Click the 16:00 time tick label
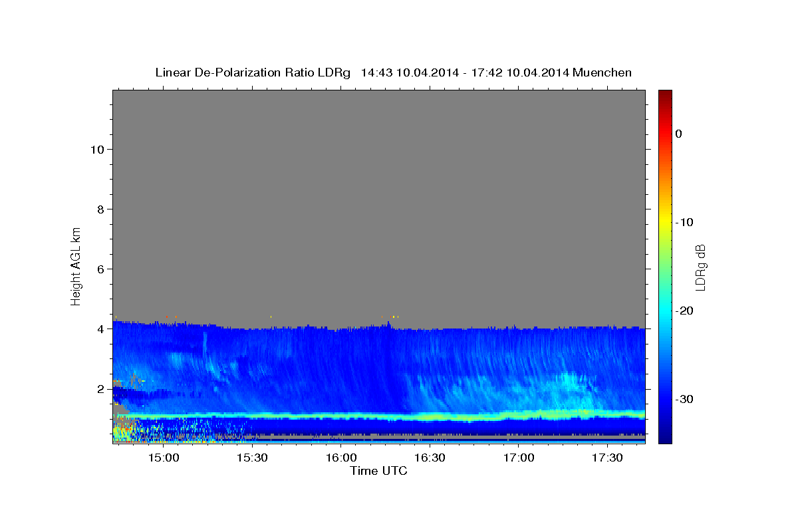 [x=341, y=458]
